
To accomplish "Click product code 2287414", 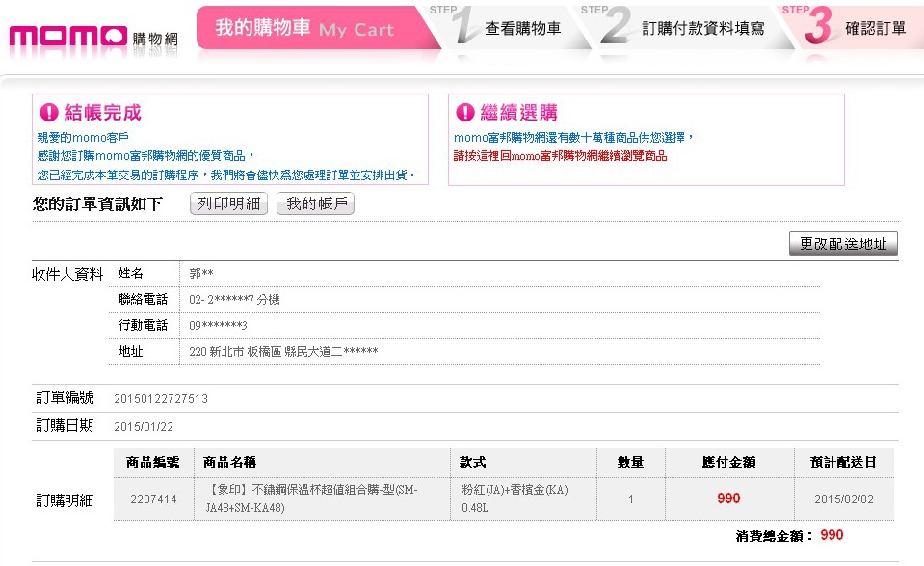I will pos(153,499).
